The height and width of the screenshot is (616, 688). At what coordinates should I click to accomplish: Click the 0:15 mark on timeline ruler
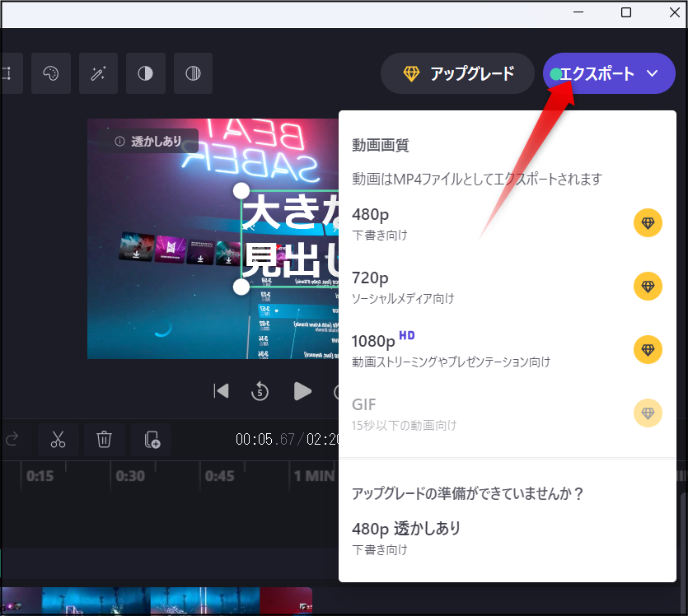click(40, 476)
